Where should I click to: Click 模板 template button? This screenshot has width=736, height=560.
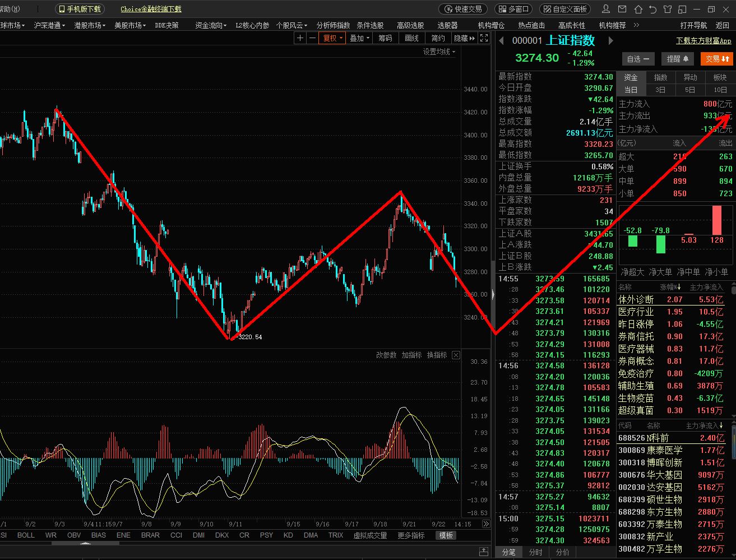pyautogui.click(x=446, y=535)
